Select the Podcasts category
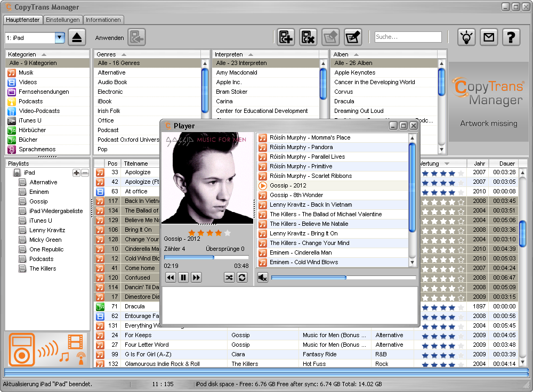 [47, 101]
